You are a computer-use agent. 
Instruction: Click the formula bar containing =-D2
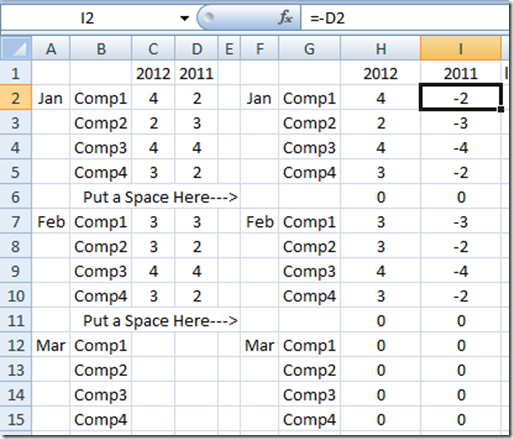tap(404, 18)
